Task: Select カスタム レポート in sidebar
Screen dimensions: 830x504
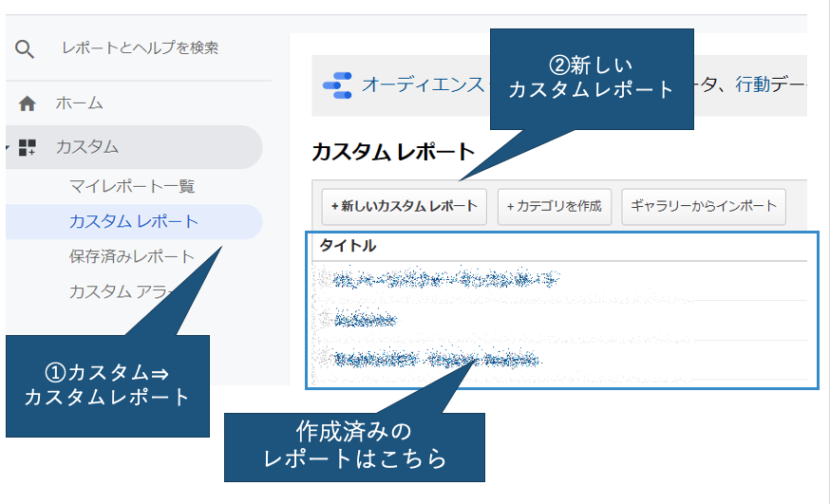Action: 134,221
